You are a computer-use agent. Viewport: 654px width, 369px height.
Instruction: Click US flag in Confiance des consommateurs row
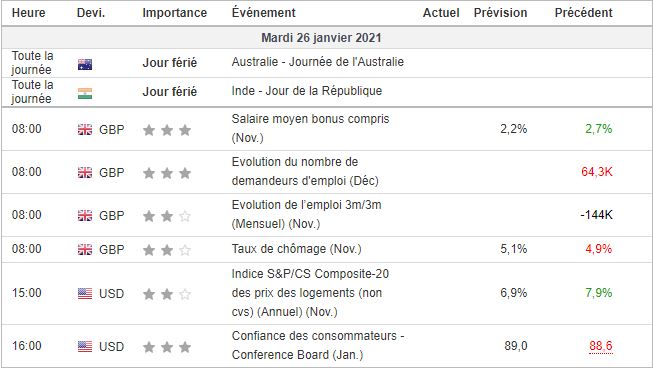85,346
